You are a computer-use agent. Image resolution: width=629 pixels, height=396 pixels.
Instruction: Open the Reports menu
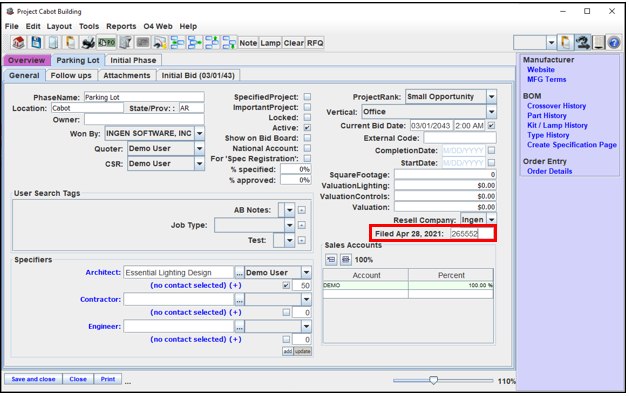[x=121, y=26]
